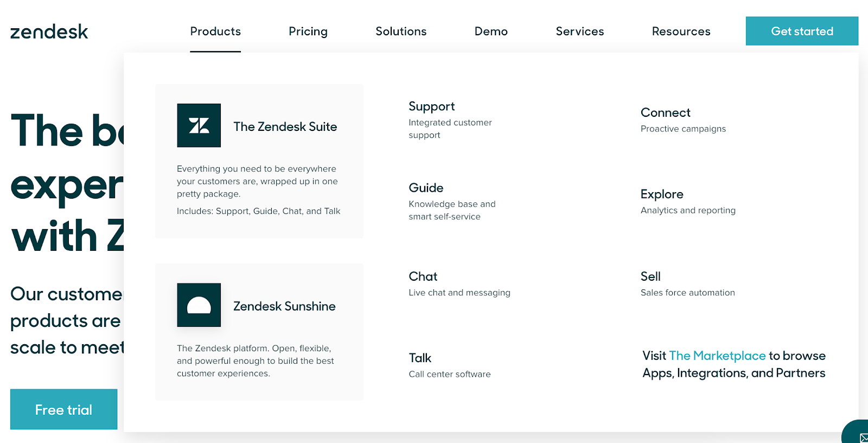Go to the Pricing page
This screenshot has width=868, height=443.
point(308,31)
